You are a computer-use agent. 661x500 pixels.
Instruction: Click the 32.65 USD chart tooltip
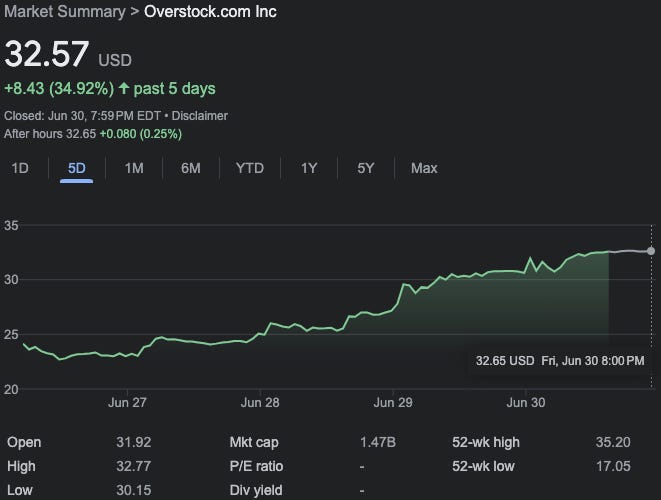pos(560,360)
